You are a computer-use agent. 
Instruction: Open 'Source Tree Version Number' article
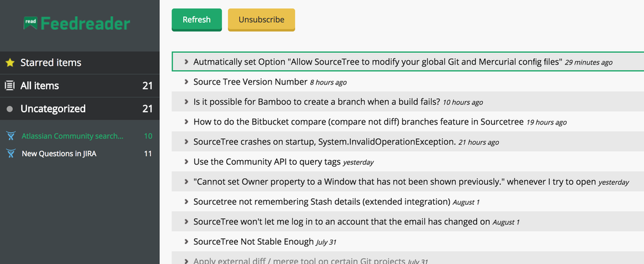[251, 82]
